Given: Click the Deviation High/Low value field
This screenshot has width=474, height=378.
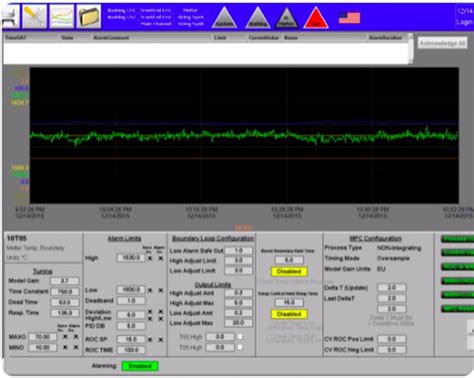Looking at the screenshot, I should pyautogui.click(x=131, y=315).
